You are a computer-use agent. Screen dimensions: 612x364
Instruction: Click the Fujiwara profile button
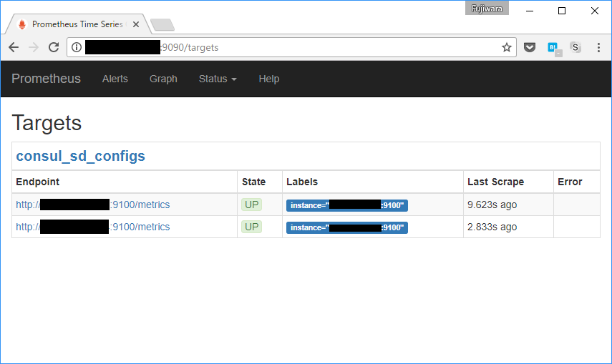[x=487, y=9]
